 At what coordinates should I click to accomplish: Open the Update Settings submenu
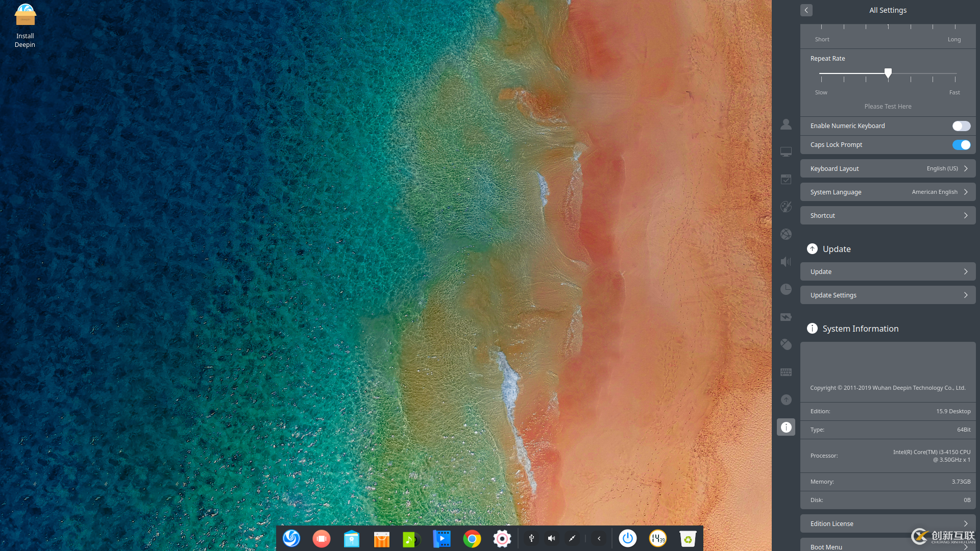click(x=888, y=295)
